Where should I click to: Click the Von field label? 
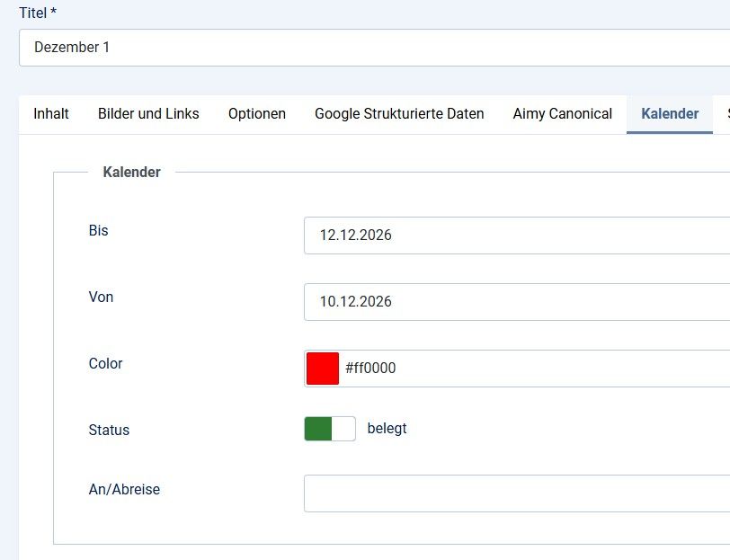pyautogui.click(x=101, y=297)
